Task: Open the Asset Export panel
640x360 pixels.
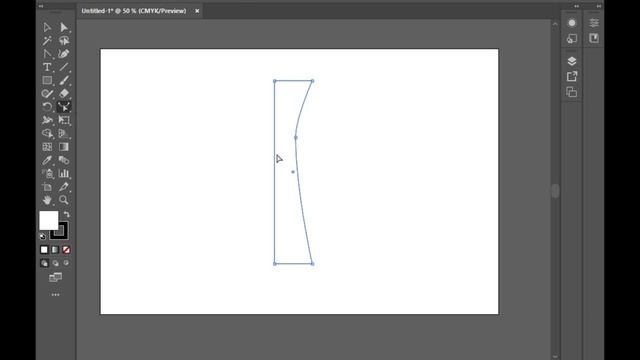Action: [572, 76]
